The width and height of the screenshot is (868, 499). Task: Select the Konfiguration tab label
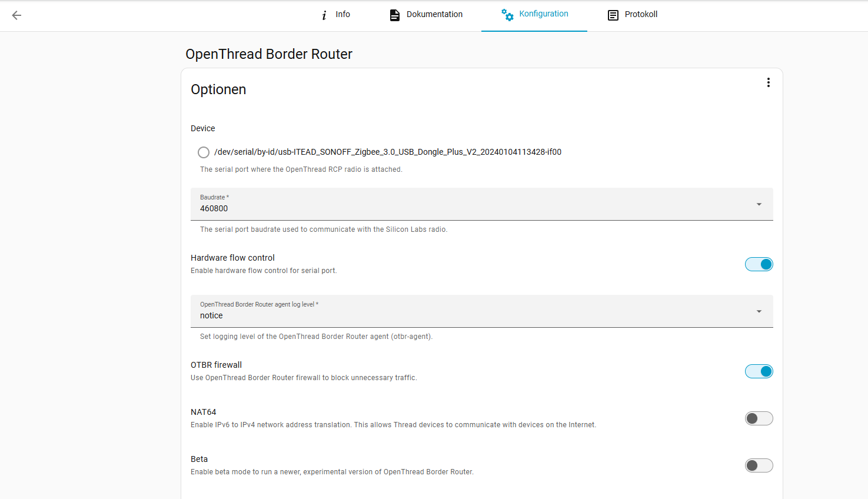click(544, 14)
